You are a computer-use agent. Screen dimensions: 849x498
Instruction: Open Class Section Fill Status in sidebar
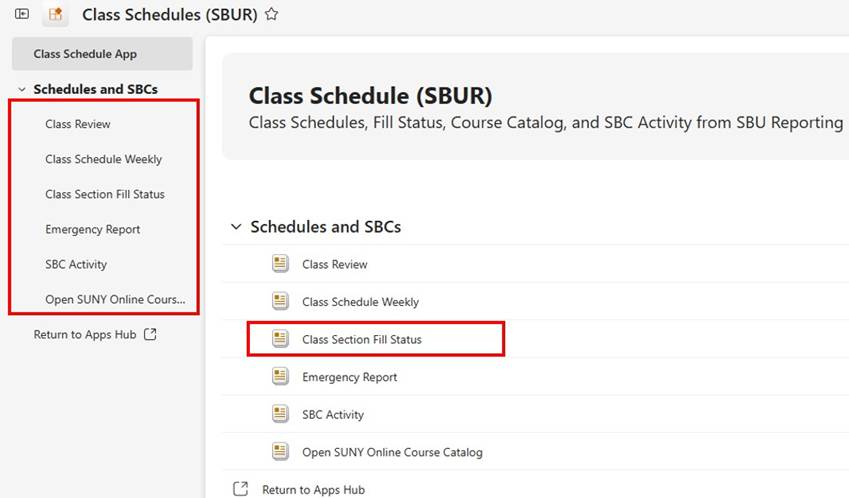coord(105,194)
